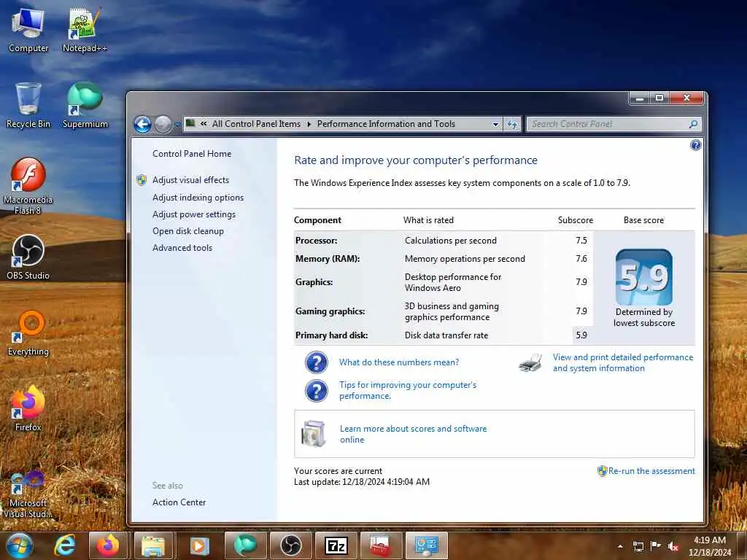Screen dimensions: 747x560
Task: Open Tips for improving your computer's performance
Action: pos(408,391)
